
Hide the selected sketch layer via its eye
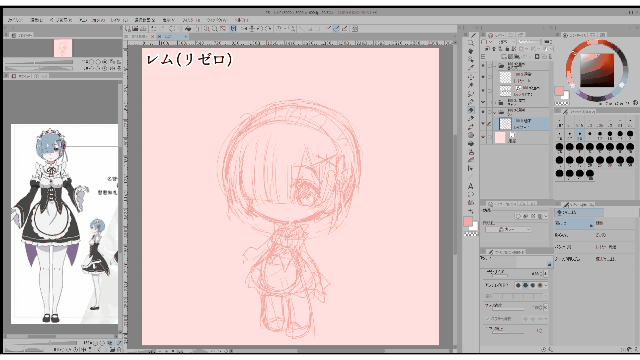pos(484,123)
